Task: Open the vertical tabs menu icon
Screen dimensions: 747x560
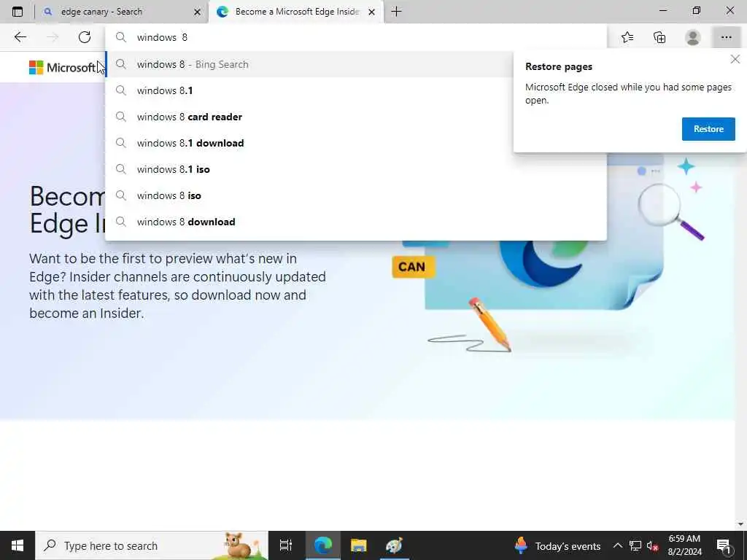Action: [18, 12]
